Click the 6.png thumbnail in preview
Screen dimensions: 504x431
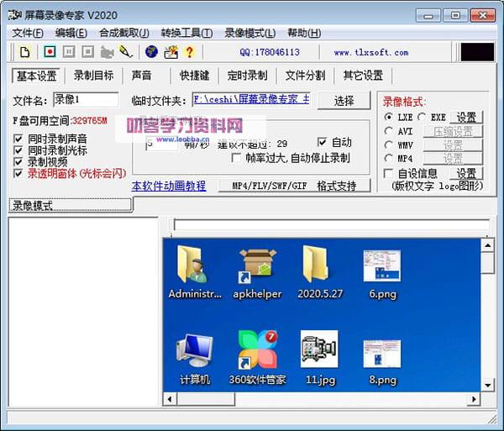(x=382, y=265)
